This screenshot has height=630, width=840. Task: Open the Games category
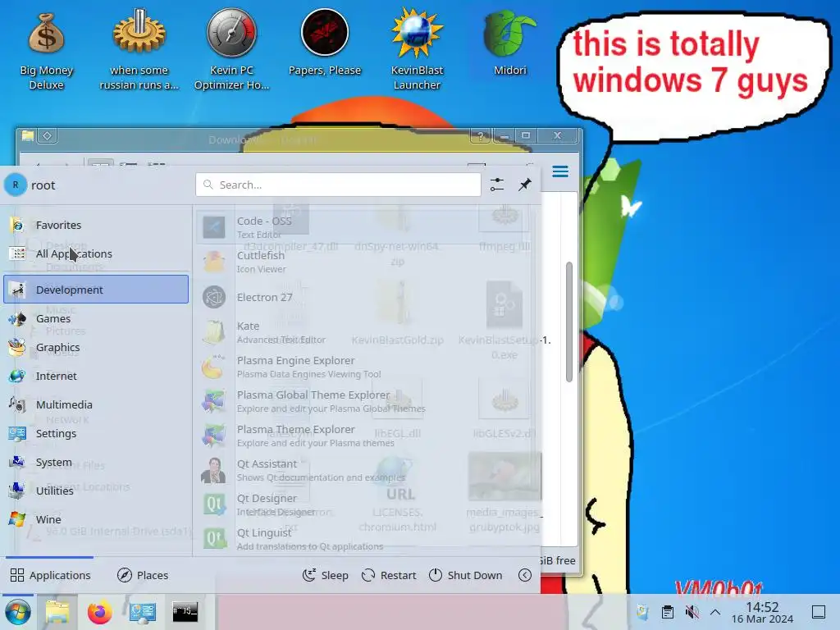[96, 319]
